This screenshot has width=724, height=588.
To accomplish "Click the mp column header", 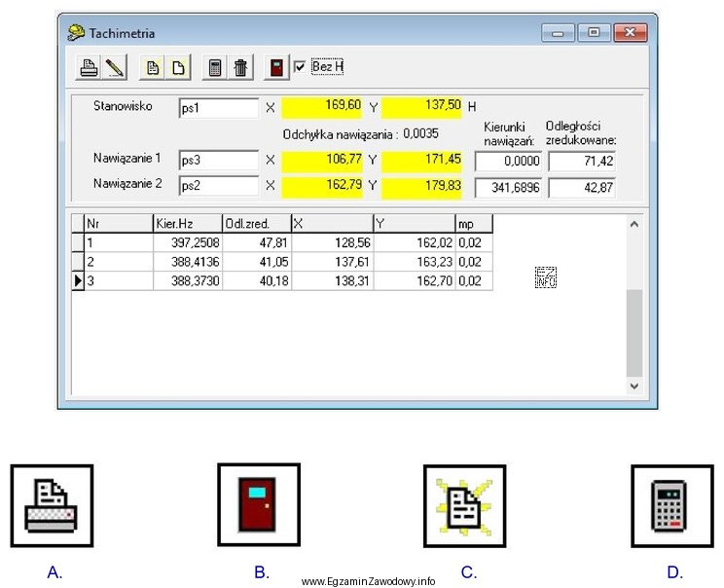I will tap(474, 224).
